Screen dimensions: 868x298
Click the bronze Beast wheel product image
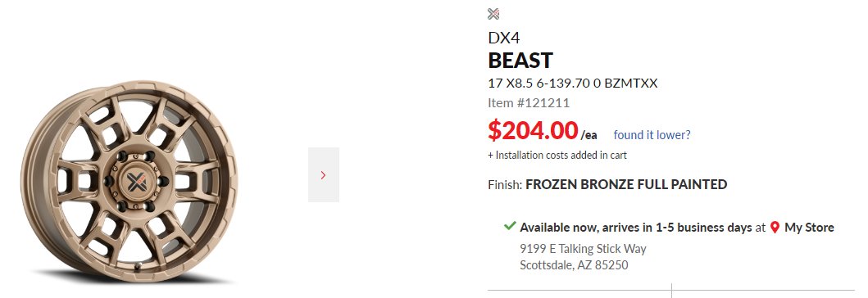[129, 183]
